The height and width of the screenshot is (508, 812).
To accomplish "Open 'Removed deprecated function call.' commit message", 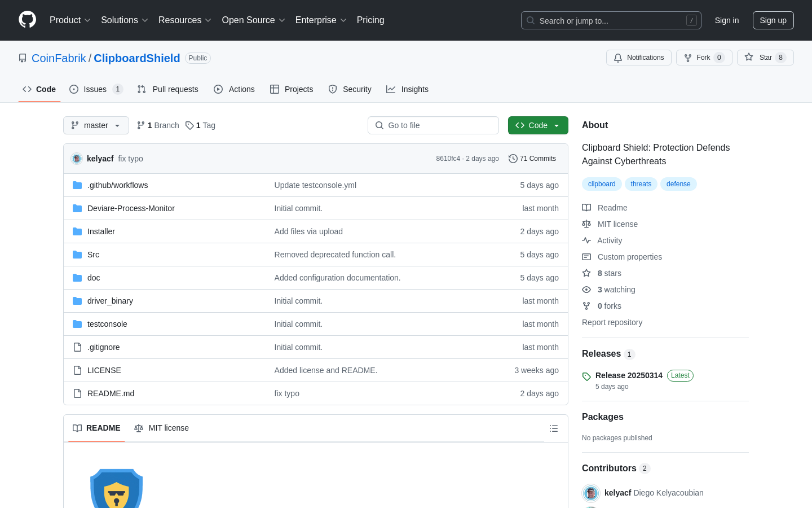I will pos(335,255).
